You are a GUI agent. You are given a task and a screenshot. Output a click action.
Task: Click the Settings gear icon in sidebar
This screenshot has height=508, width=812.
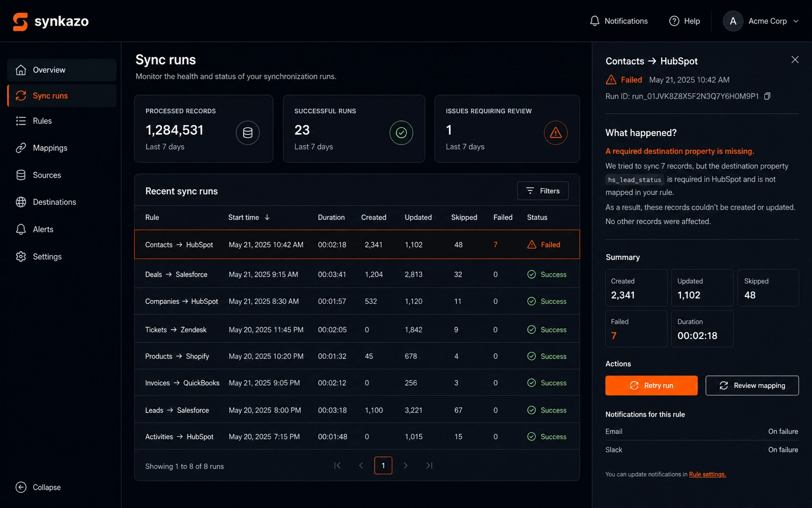coord(21,257)
